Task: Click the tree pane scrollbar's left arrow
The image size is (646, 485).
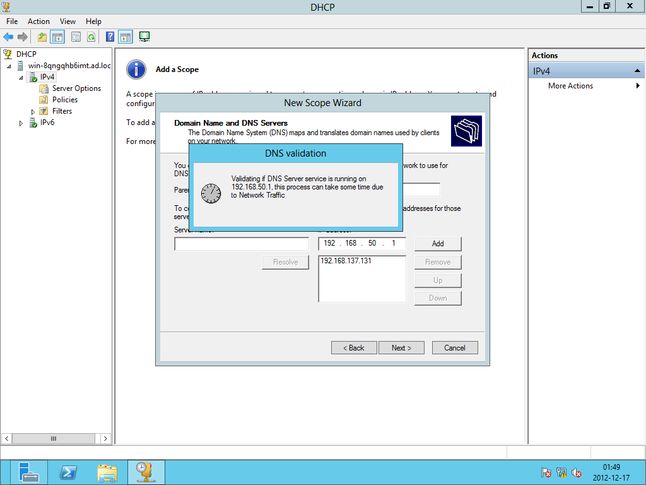Action: [6, 438]
